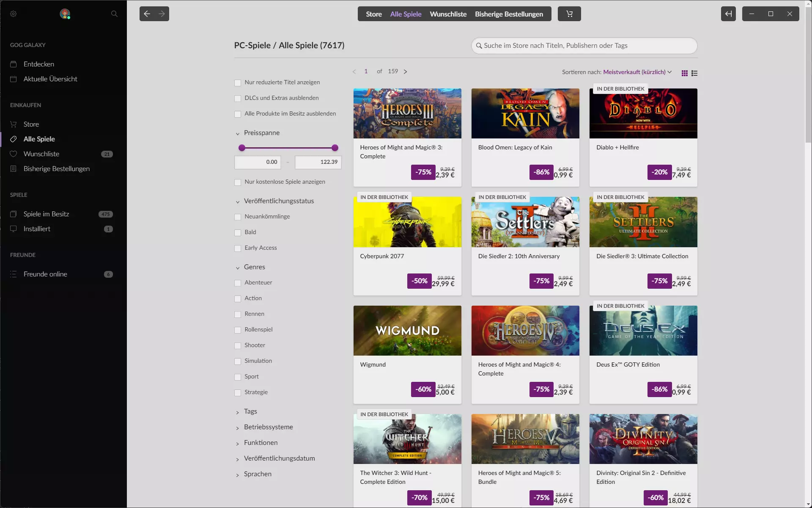Open the shopping cart
The image size is (812, 508).
coord(569,14)
